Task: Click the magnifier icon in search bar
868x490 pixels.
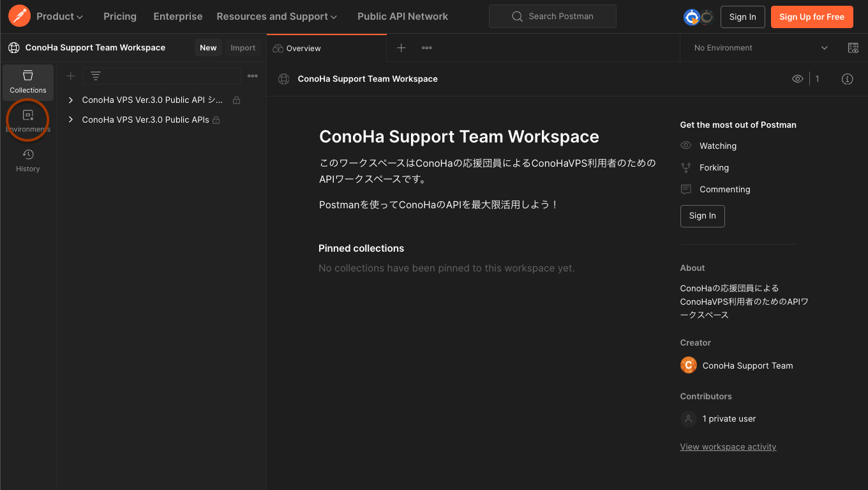Action: (518, 17)
